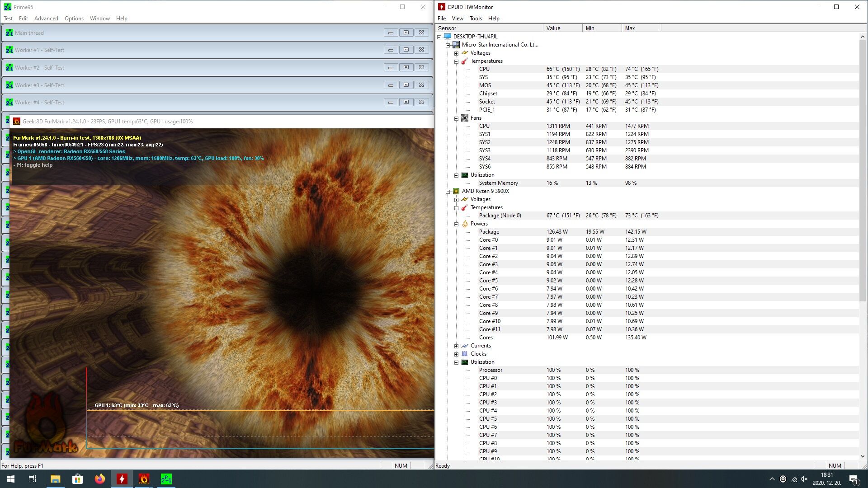Viewport: 868px width, 488px height.
Task: Open File Explorer from taskbar
Action: click(55, 479)
